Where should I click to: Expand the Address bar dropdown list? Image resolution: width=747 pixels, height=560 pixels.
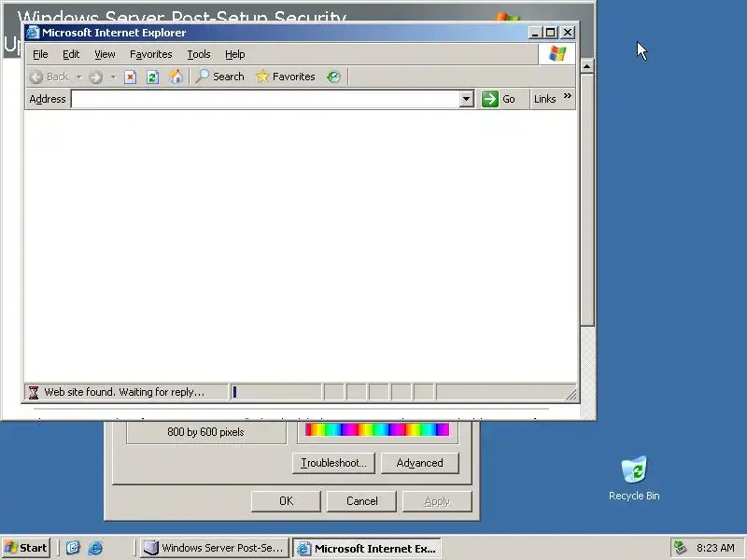coord(466,99)
